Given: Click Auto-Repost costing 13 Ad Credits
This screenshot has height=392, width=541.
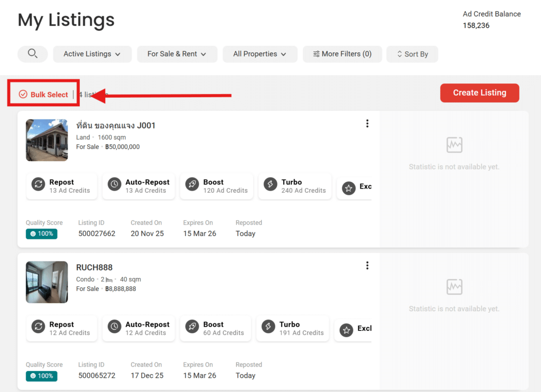Looking at the screenshot, I should [x=138, y=186].
